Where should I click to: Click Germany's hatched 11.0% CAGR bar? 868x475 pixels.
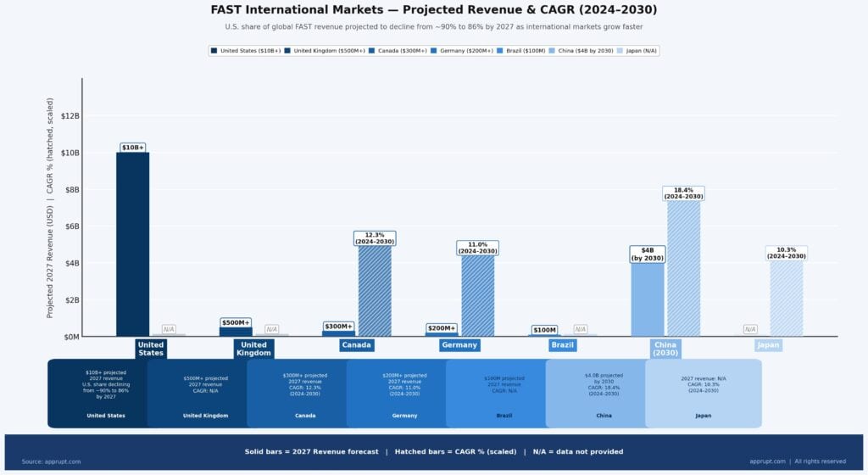coord(477,296)
